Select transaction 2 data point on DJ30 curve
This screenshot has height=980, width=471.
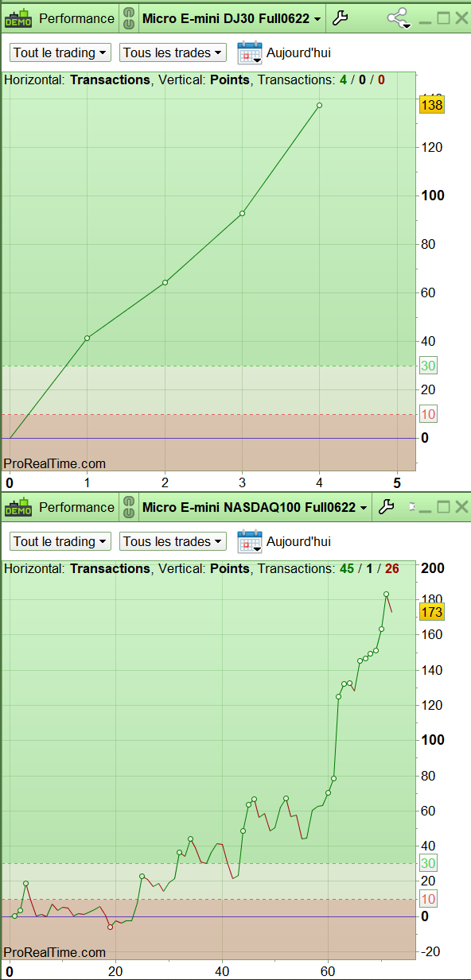point(165,282)
